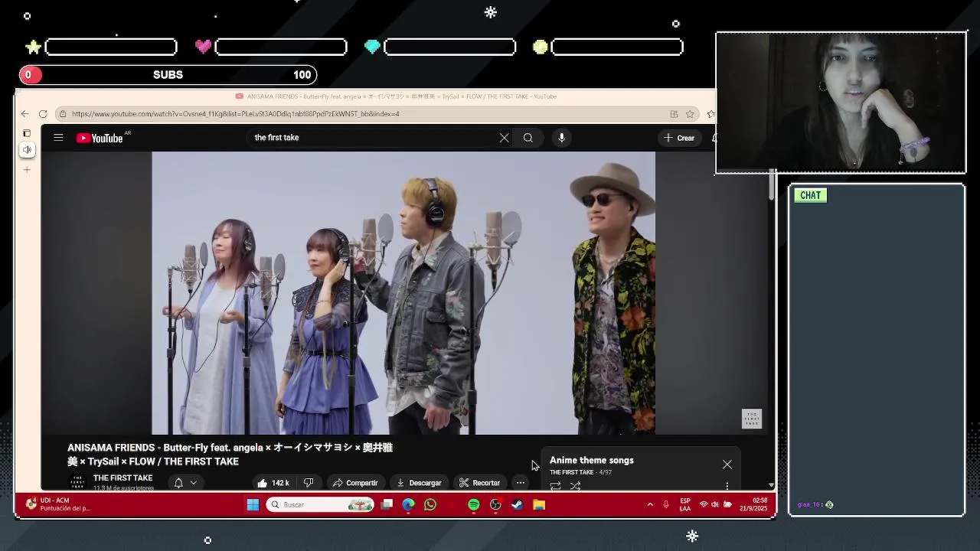Open the split screen icon in address bar
980x551 pixels.
tap(674, 114)
